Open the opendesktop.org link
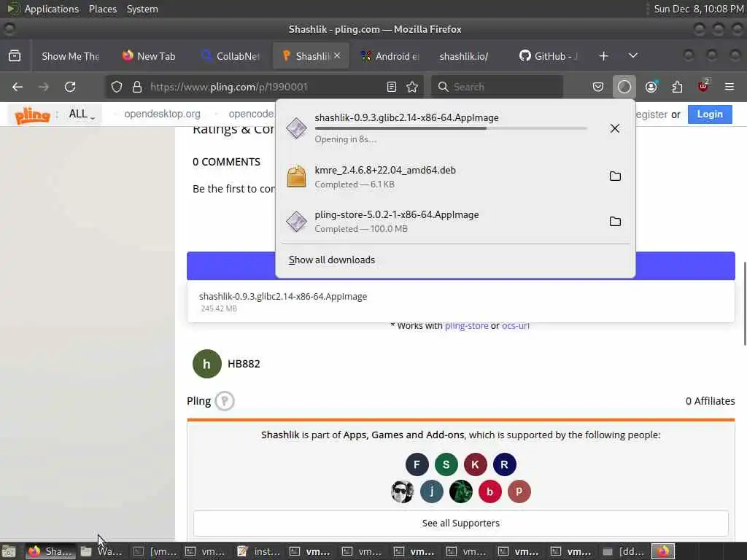The width and height of the screenshot is (747, 560). click(163, 114)
